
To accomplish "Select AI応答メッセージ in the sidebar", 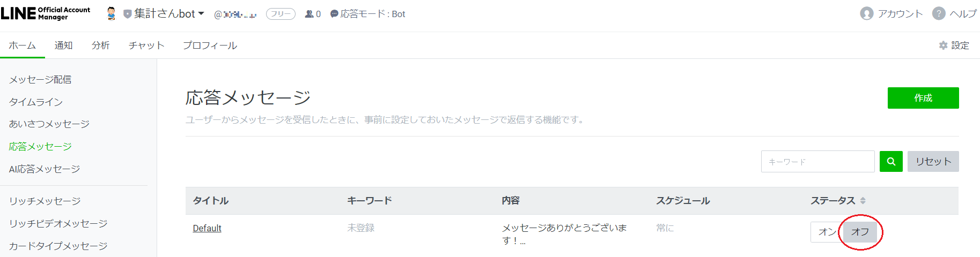I will (45, 169).
